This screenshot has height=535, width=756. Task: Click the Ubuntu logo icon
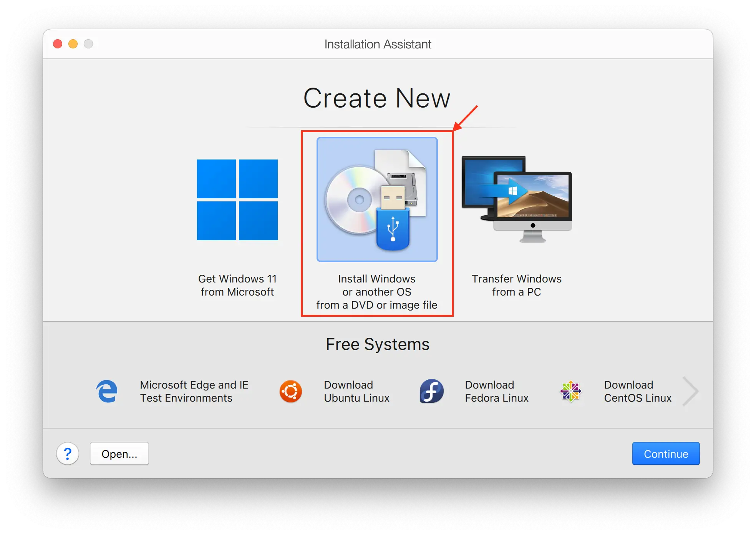pos(290,391)
